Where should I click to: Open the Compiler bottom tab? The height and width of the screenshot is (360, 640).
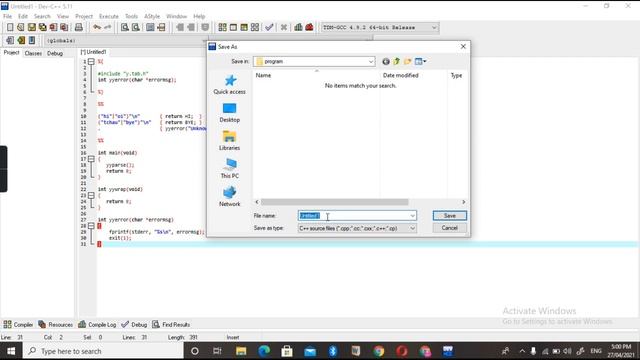tap(18, 324)
